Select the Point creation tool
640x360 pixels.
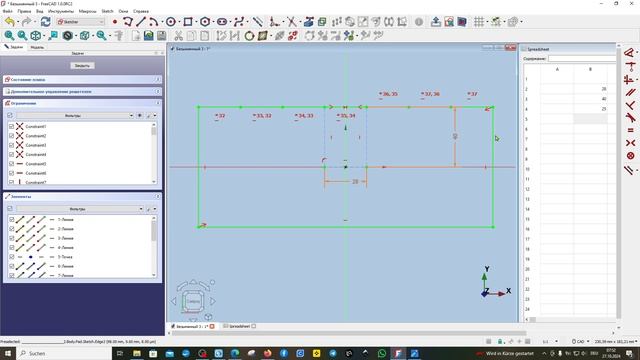[115, 22]
